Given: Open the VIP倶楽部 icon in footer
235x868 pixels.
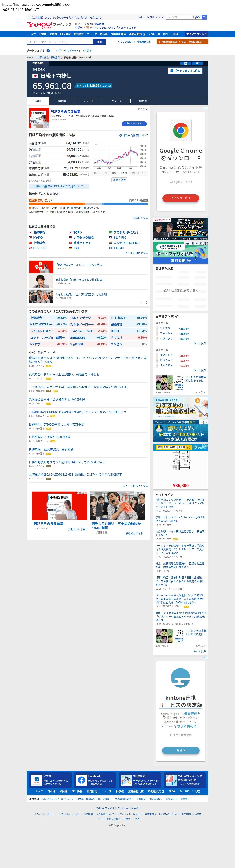Looking at the screenshot, I should tap(126, 780).
